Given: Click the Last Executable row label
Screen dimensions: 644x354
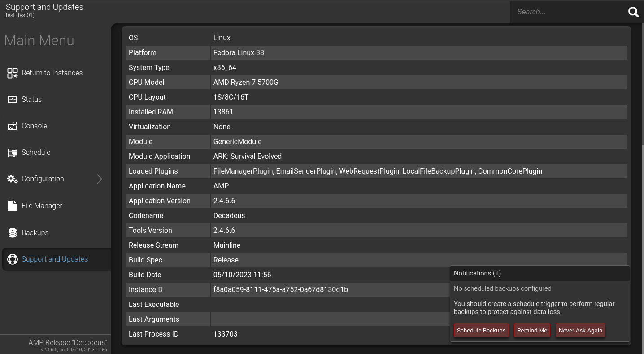Looking at the screenshot, I should (154, 305).
